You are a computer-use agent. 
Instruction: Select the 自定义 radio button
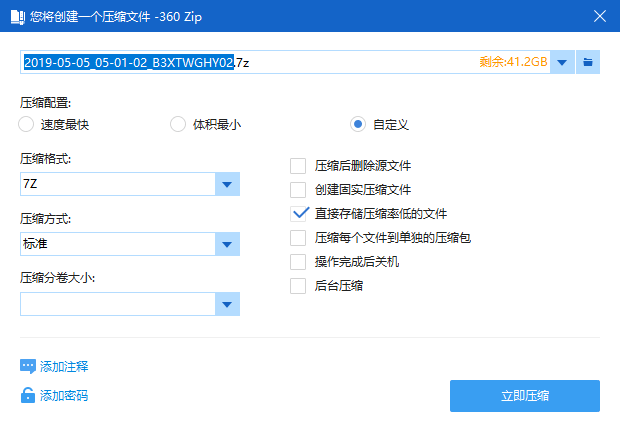pyautogui.click(x=358, y=124)
